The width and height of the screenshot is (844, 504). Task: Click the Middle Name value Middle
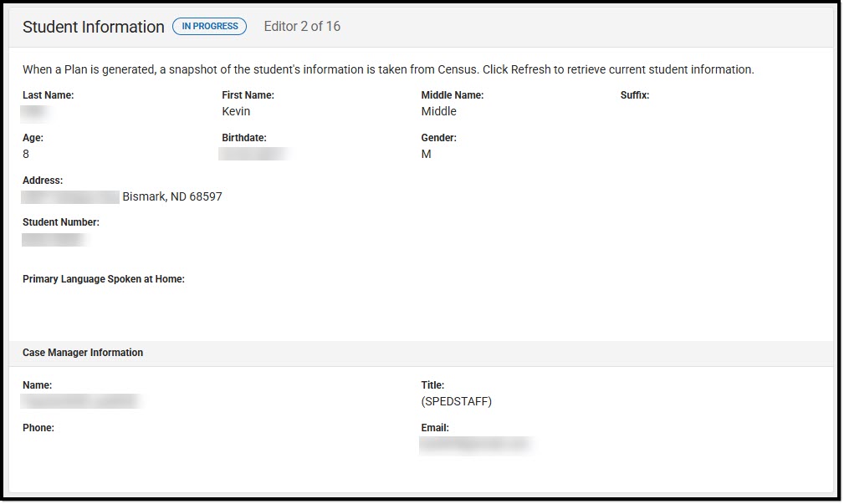point(438,111)
